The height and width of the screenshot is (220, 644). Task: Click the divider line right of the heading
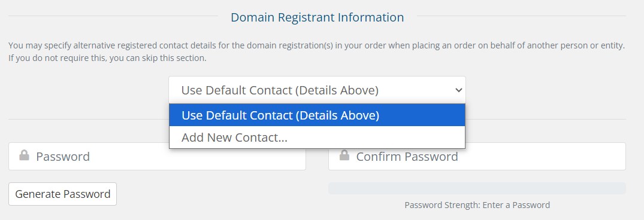pyautogui.click(x=521, y=16)
